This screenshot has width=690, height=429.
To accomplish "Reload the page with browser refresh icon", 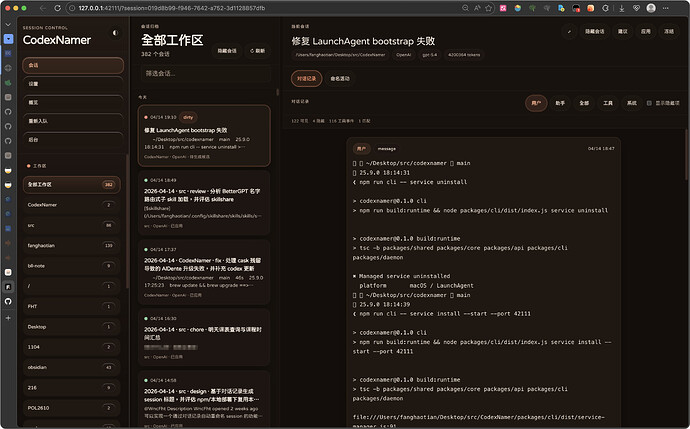I will (57, 8).
